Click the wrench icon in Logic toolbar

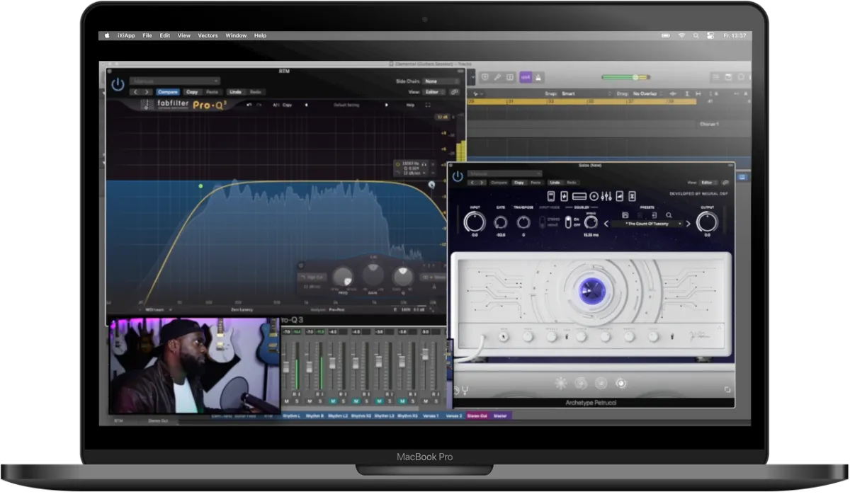(x=497, y=76)
